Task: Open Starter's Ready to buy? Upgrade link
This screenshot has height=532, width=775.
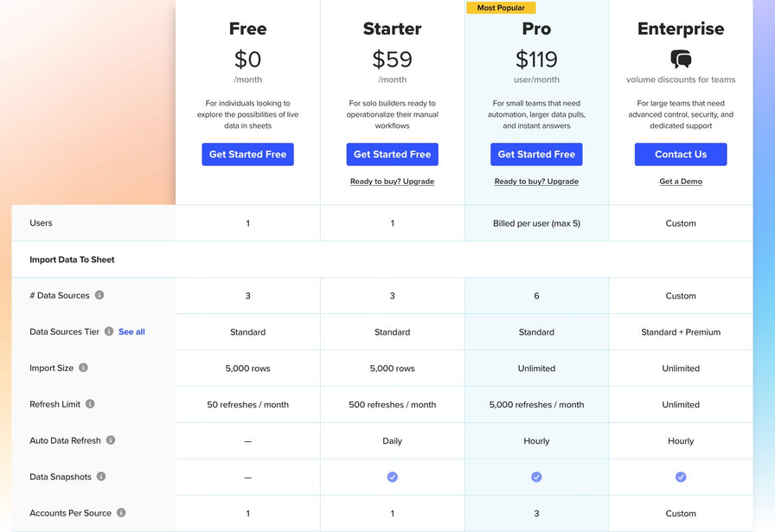Action: coord(392,182)
